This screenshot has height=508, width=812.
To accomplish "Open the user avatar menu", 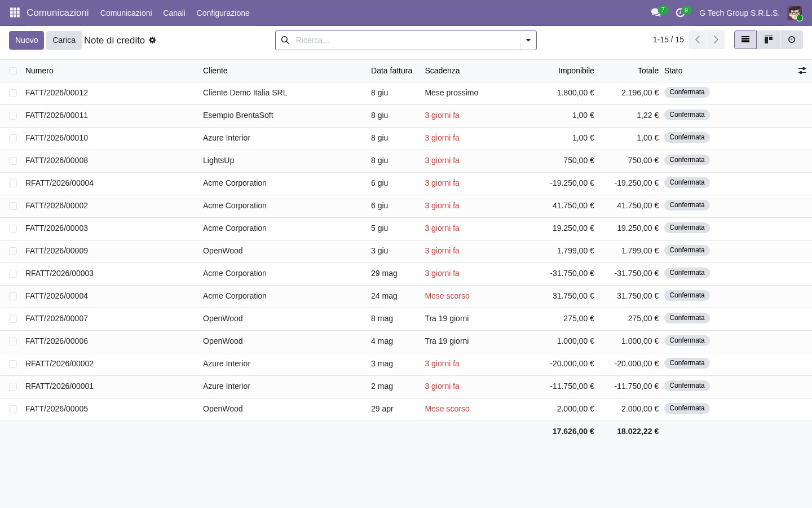I will coord(795,13).
